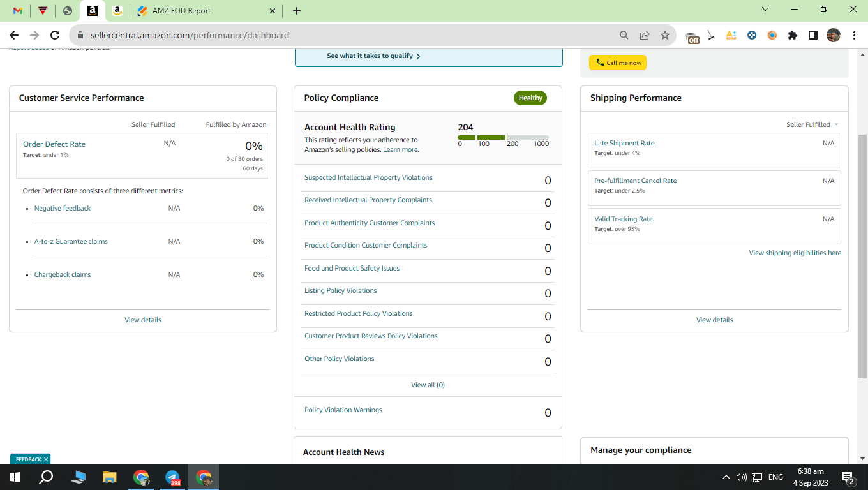
Task: Open Telegram from the taskbar
Action: (172, 477)
